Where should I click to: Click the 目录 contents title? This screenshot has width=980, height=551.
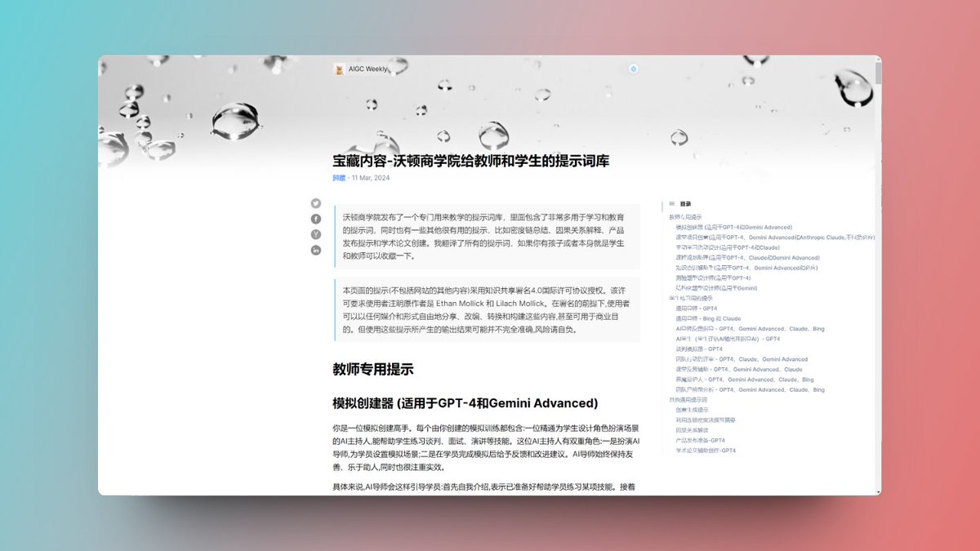686,204
